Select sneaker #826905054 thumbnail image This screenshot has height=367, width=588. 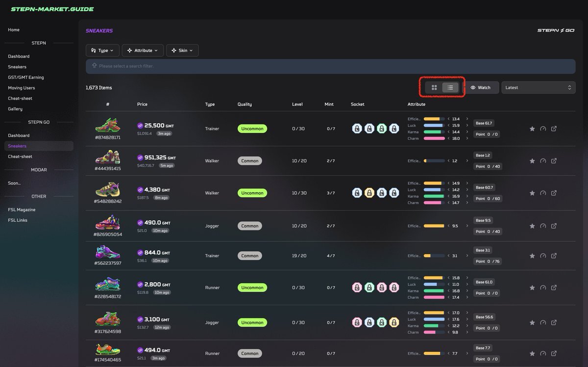(107, 222)
